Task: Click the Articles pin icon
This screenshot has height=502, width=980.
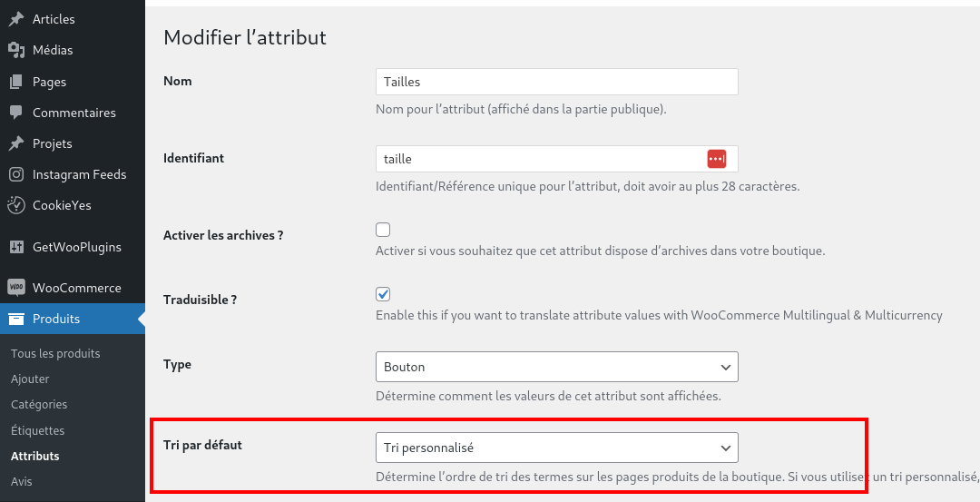Action: (x=16, y=19)
